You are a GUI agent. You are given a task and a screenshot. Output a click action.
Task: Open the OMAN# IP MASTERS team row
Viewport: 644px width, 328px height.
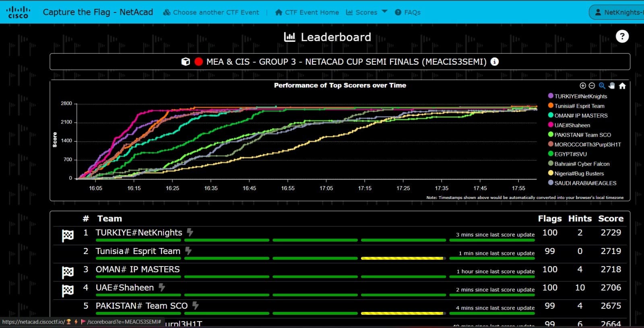pyautogui.click(x=138, y=269)
